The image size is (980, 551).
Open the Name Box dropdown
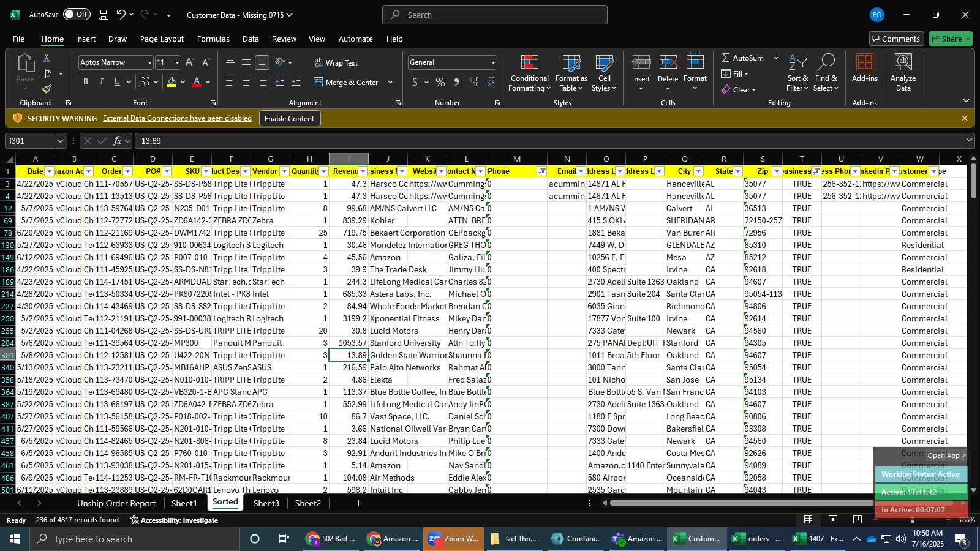(60, 141)
